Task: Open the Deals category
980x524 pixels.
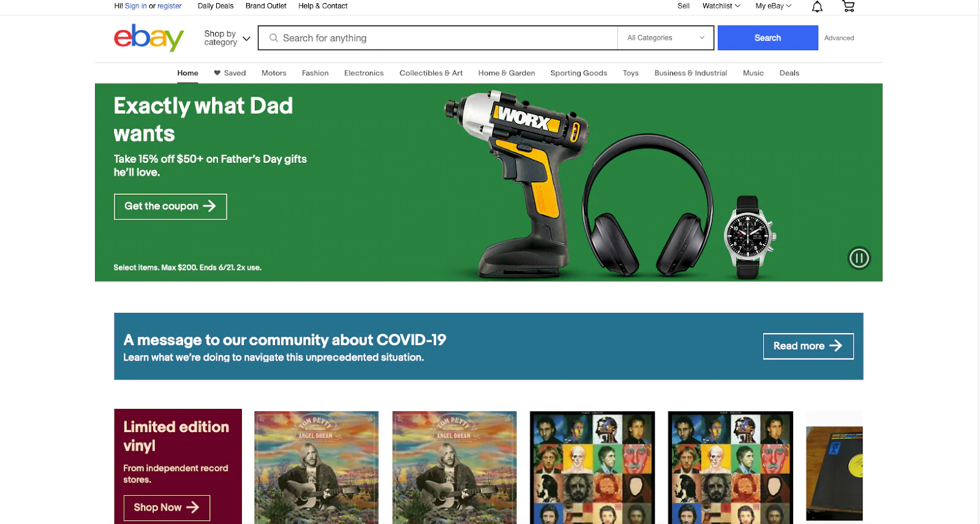Action: click(x=790, y=73)
